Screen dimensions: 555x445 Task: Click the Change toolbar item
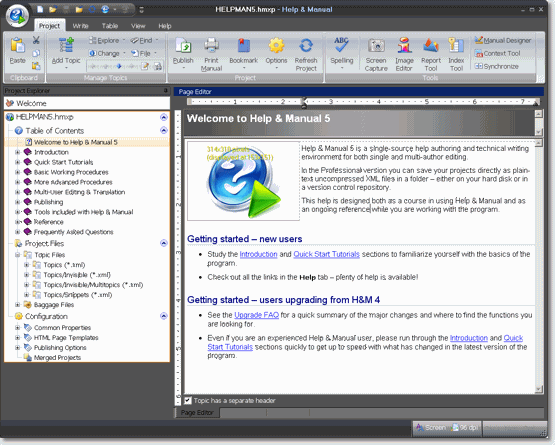click(x=107, y=53)
